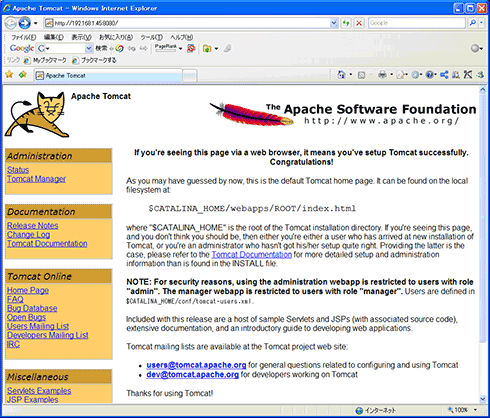Click the colorful swirl Google Toolbar icon
Viewport: 490px width, 418px height.
(x=119, y=49)
